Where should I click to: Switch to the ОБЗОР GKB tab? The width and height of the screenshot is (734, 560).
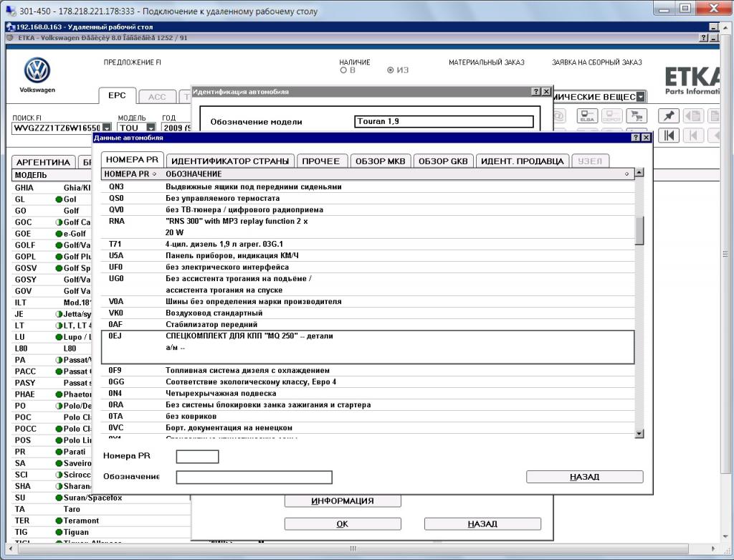click(x=443, y=161)
